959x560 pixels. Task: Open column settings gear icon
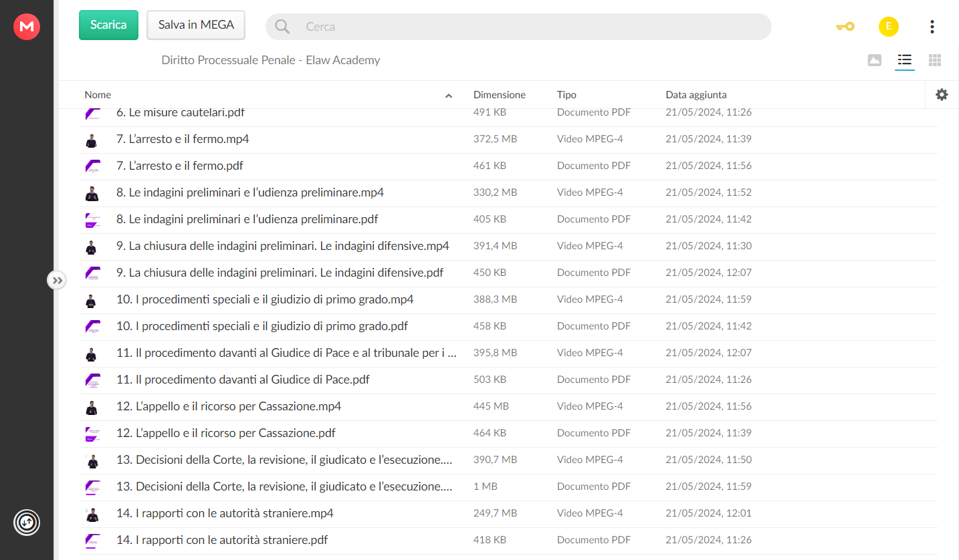point(942,95)
